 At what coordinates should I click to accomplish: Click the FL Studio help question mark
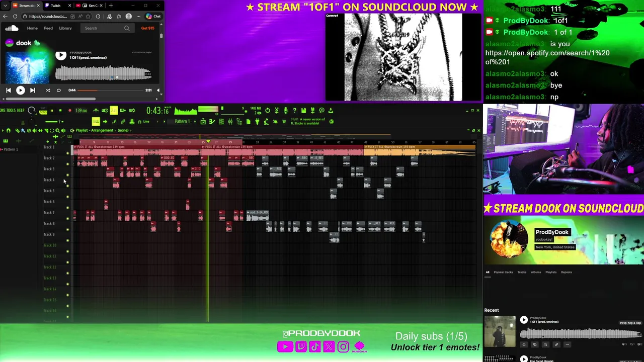pos(294,111)
